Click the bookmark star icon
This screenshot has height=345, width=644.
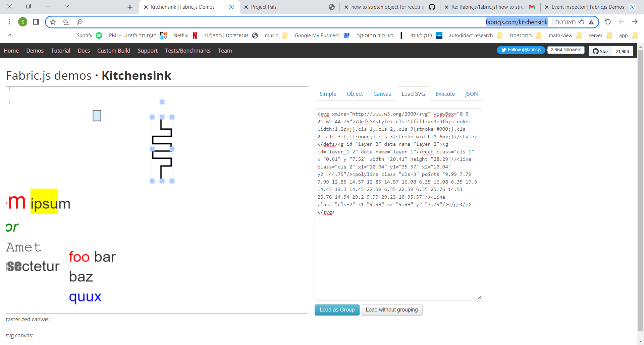coord(53,21)
